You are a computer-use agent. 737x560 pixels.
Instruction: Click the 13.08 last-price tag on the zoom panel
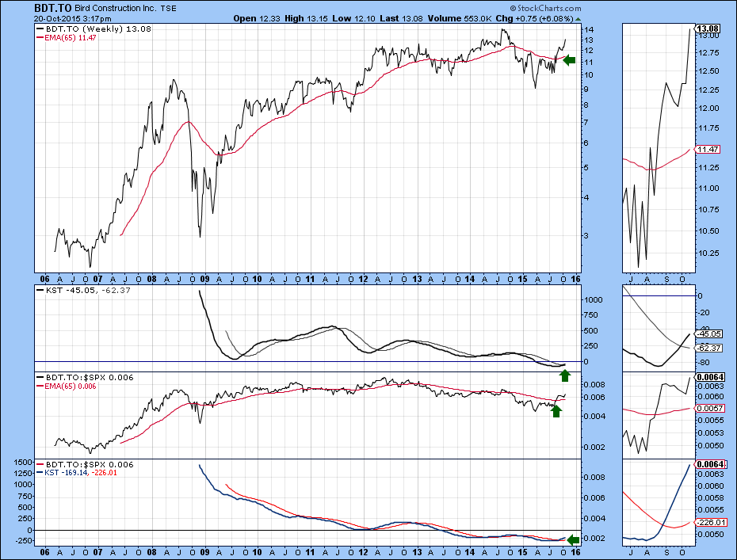(x=708, y=29)
